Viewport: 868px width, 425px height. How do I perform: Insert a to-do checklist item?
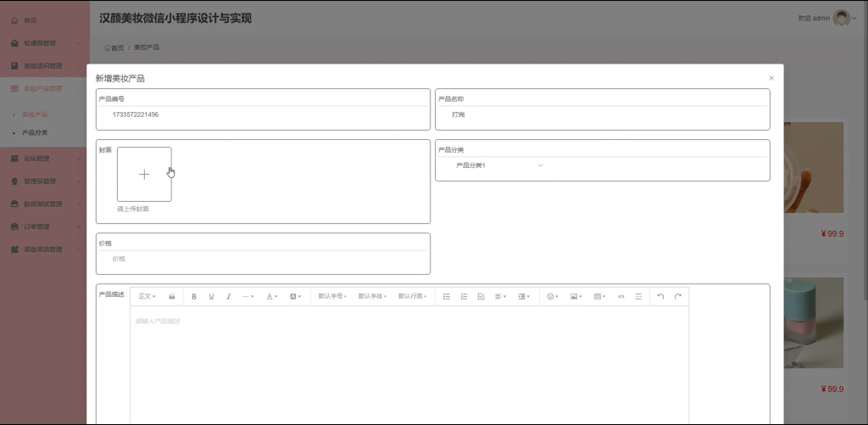coord(481,296)
